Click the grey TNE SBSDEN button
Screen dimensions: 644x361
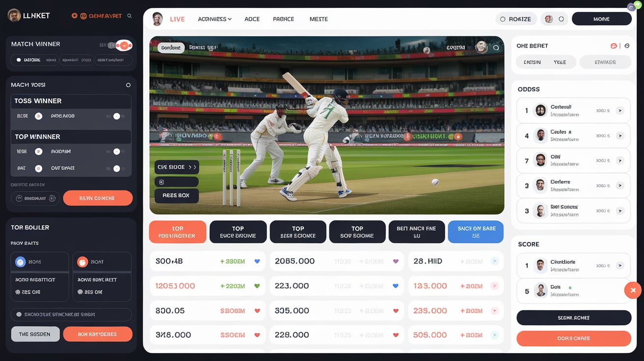pos(35,334)
